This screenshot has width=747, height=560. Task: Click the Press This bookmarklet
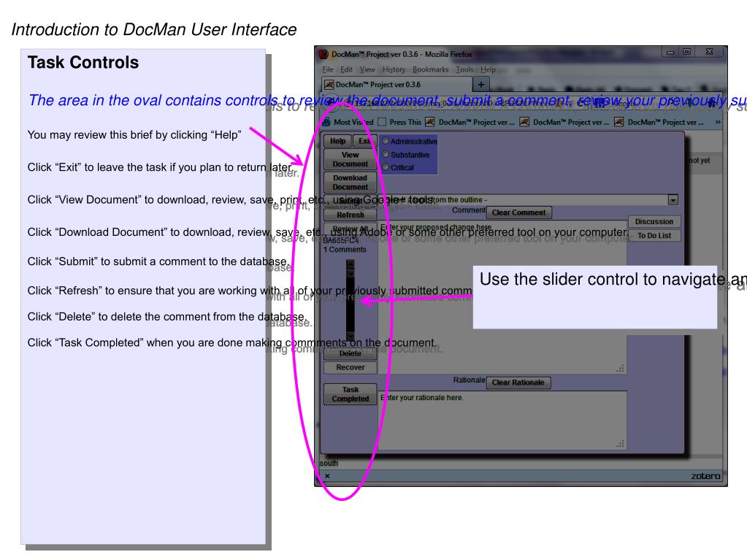[399, 123]
